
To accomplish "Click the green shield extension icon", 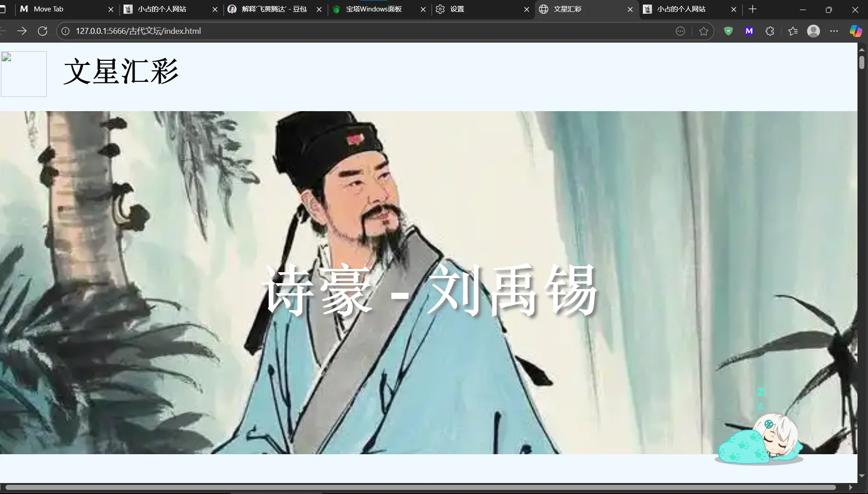I will pyautogui.click(x=728, y=31).
